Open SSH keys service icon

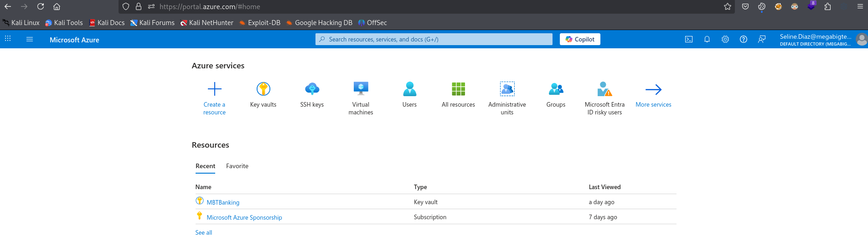312,88
